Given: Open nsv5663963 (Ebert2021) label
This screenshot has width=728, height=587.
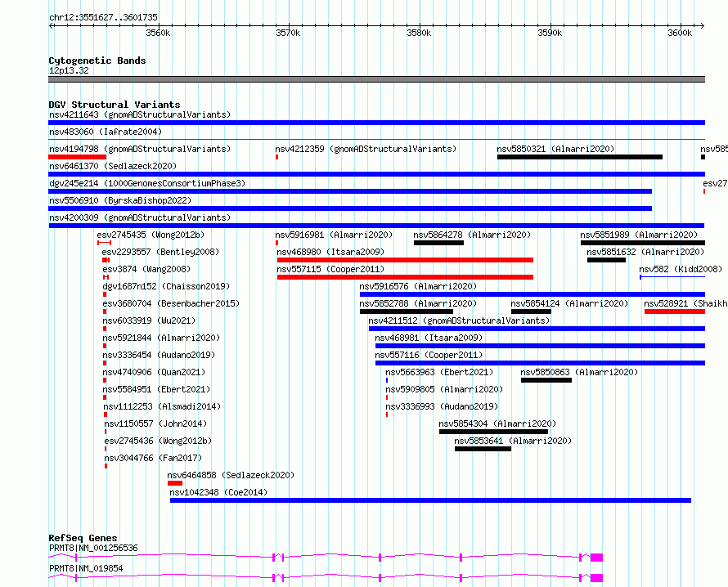Looking at the screenshot, I should (x=439, y=372).
